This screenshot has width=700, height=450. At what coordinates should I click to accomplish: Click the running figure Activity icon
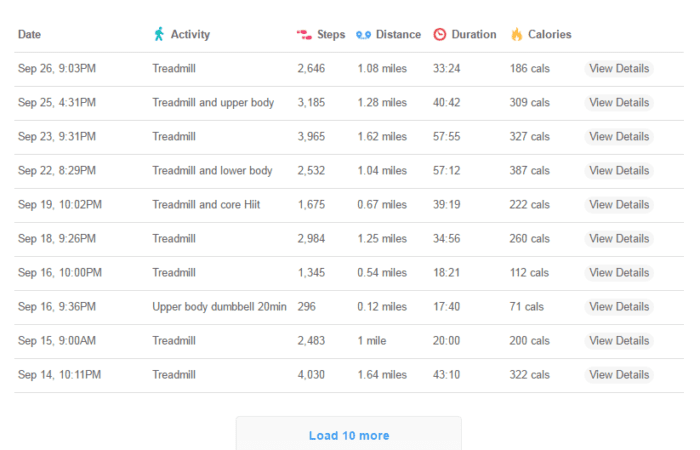point(159,34)
